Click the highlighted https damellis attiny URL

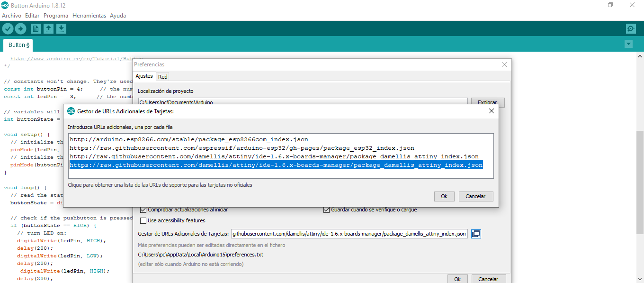click(276, 165)
